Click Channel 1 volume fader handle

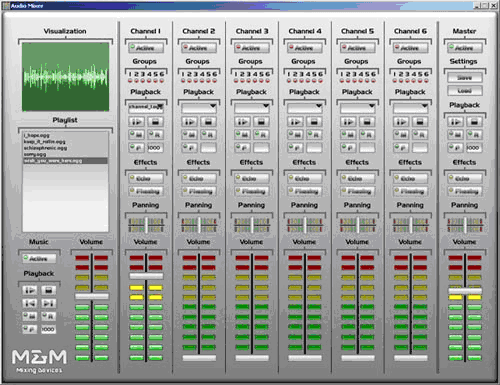[x=146, y=276]
